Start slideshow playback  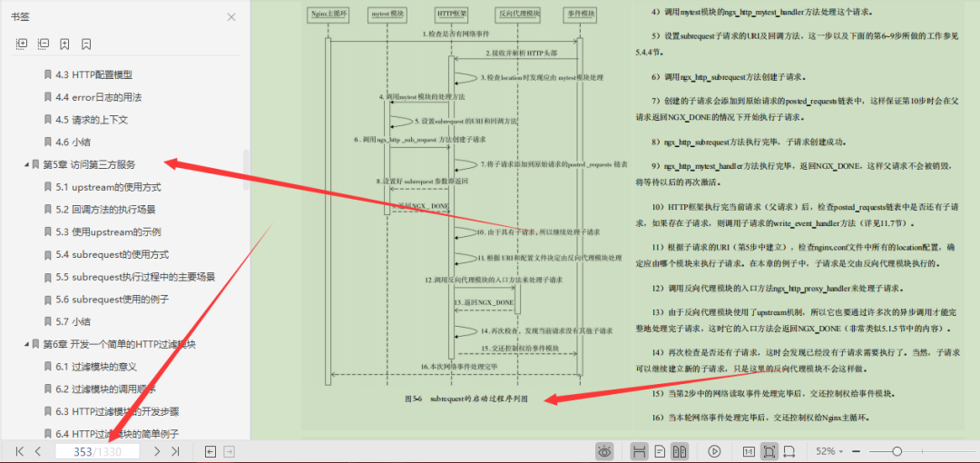coord(714,451)
